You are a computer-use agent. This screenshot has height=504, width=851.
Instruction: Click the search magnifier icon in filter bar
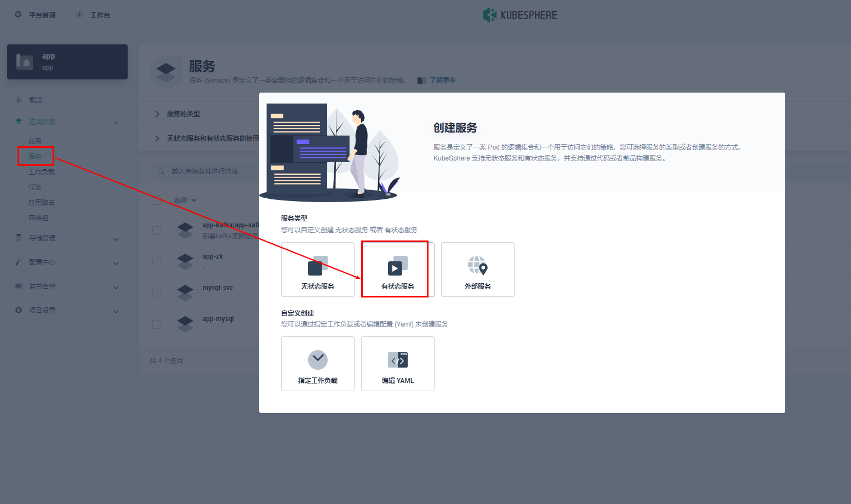click(x=161, y=171)
